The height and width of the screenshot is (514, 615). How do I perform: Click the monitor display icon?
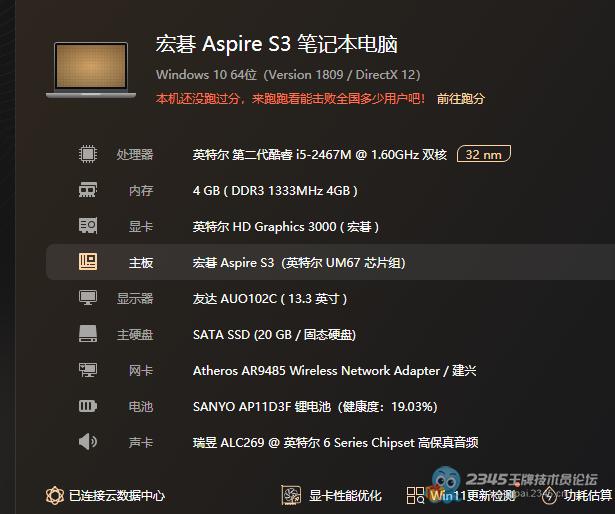pyautogui.click(x=88, y=298)
